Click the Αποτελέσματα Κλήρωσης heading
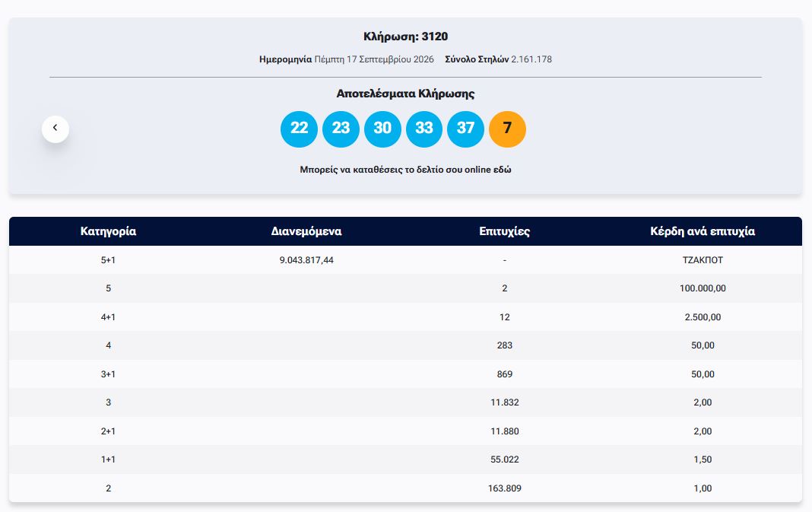 tap(405, 94)
